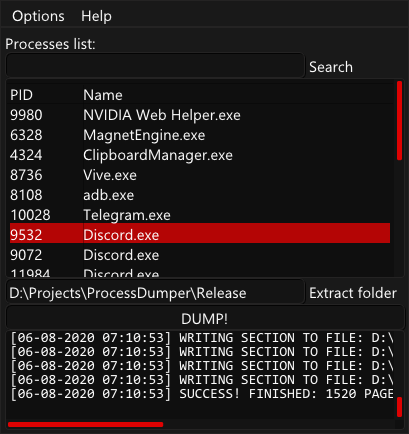Select Discord.exe with PID 9072
This screenshot has height=434, width=409.
click(200, 255)
